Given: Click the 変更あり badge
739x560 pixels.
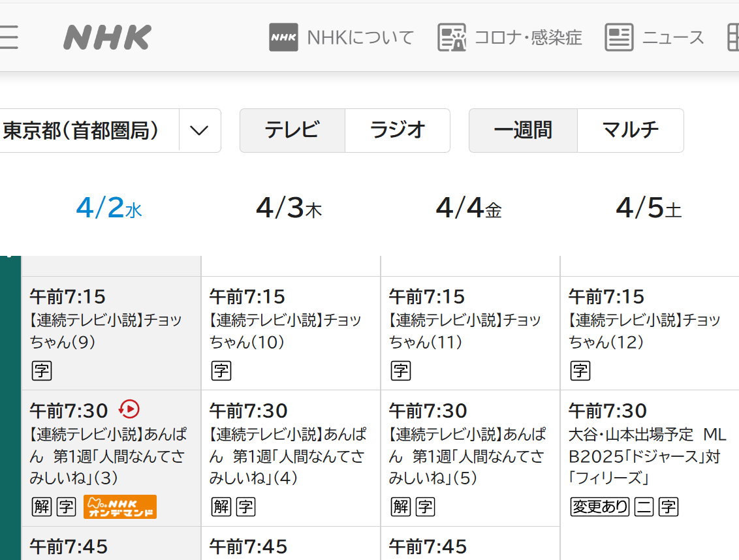Looking at the screenshot, I should pyautogui.click(x=600, y=507).
